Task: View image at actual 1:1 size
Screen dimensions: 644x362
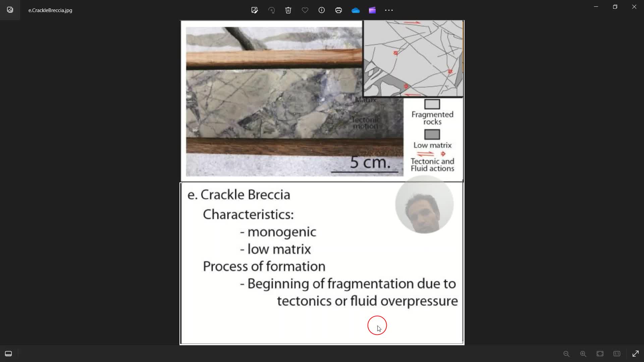Action: (617, 354)
